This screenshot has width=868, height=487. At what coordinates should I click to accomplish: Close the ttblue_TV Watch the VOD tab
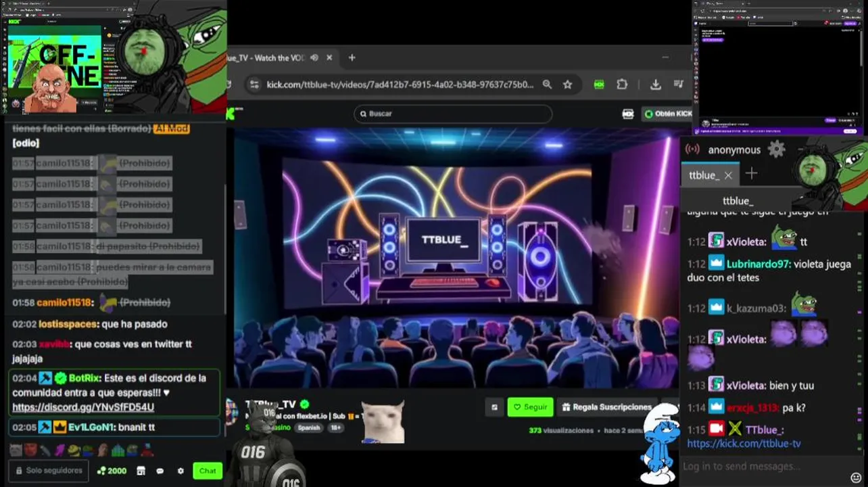[x=330, y=57]
